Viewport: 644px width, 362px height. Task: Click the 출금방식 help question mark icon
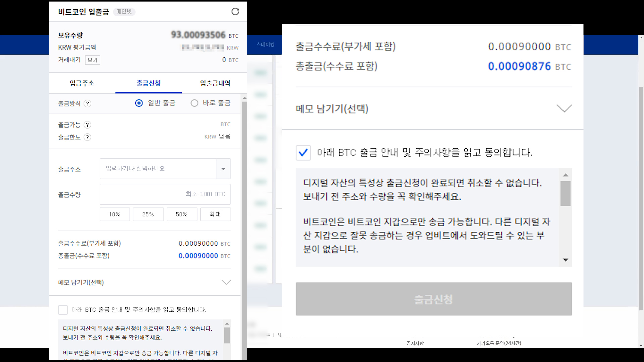point(87,104)
